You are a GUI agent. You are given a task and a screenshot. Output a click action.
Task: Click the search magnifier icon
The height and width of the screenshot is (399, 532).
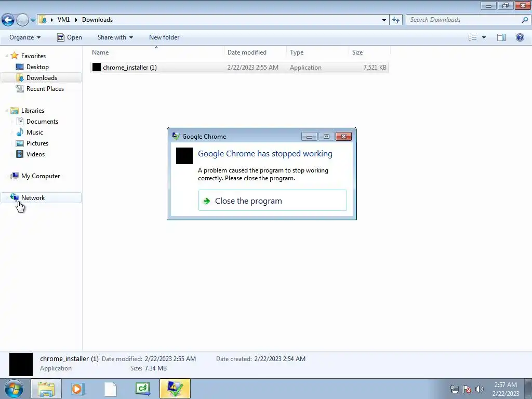click(525, 20)
